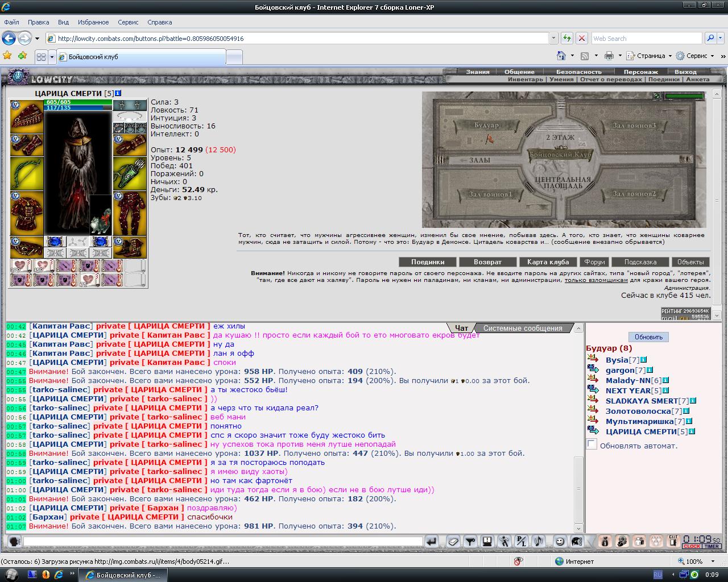Click the floppy disk save icon
The width and height of the screenshot is (728, 582).
tap(487, 542)
